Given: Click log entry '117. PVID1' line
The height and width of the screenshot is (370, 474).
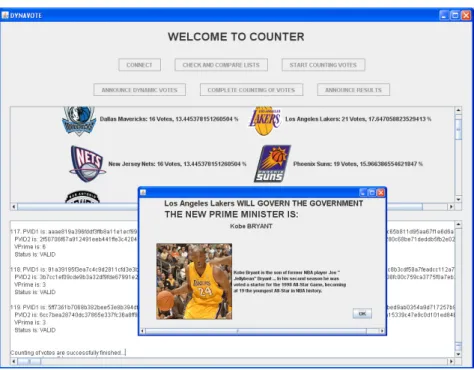Looking at the screenshot, I should click(x=74, y=232).
